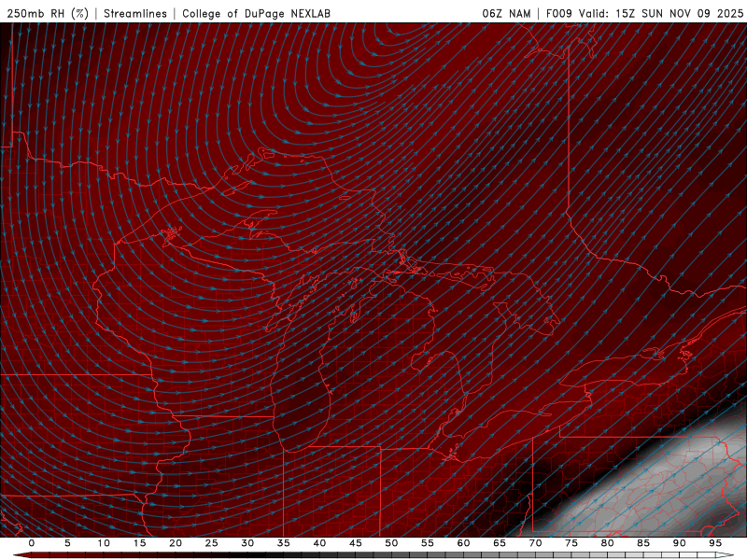Click the colorbar label '10'
This screenshot has width=747, height=560.
104,543
